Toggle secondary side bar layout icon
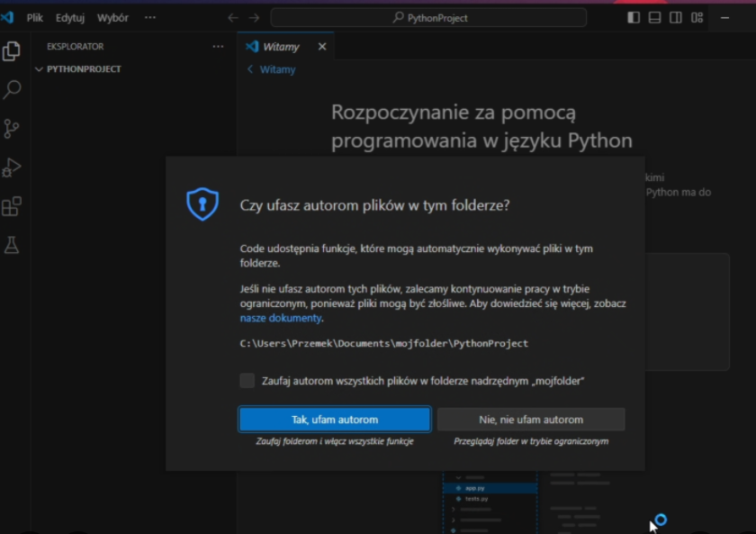This screenshot has width=756, height=534. pos(676,18)
